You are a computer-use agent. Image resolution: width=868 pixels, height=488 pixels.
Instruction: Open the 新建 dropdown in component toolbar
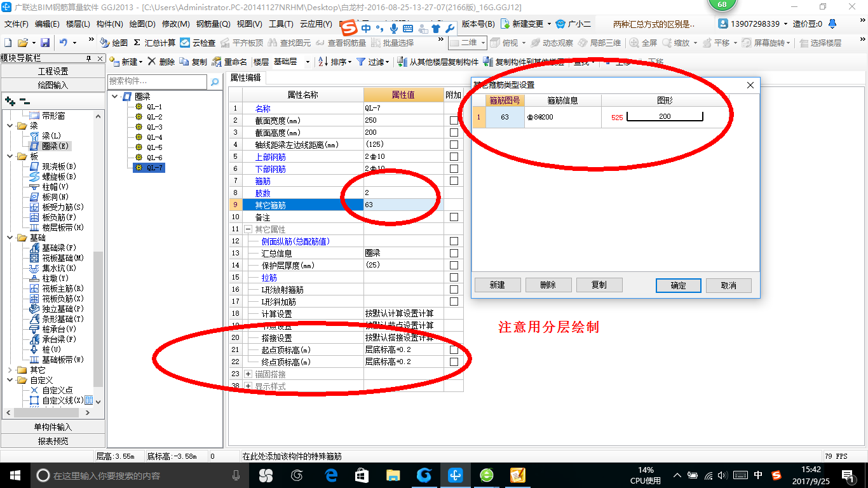pyautogui.click(x=140, y=62)
